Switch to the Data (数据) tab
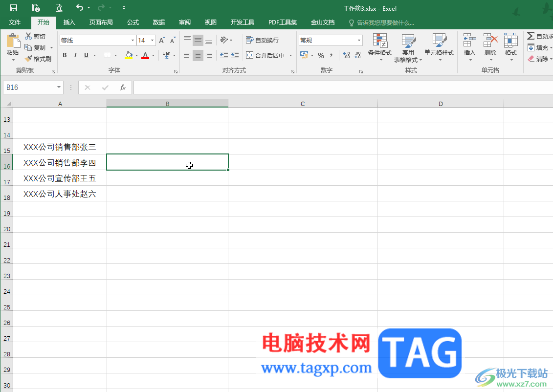Image resolution: width=553 pixels, height=392 pixels. tap(159, 22)
